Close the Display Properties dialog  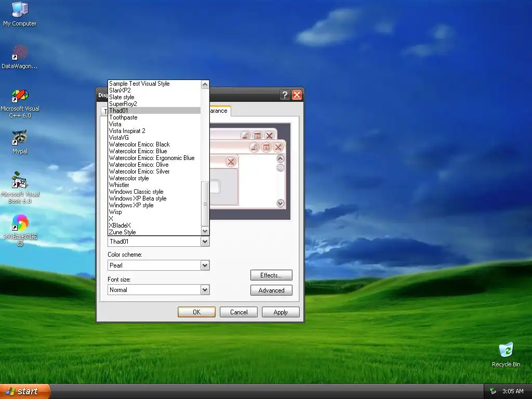click(297, 95)
